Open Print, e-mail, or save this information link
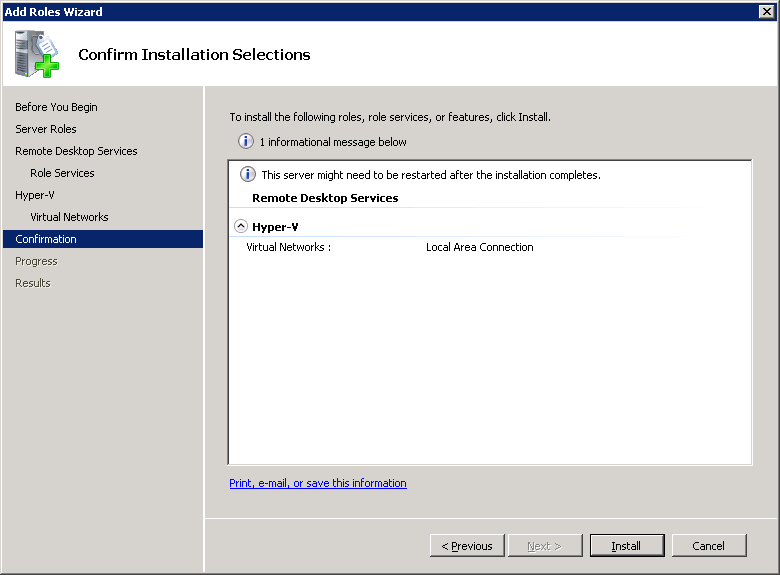This screenshot has width=780, height=575. tap(318, 483)
